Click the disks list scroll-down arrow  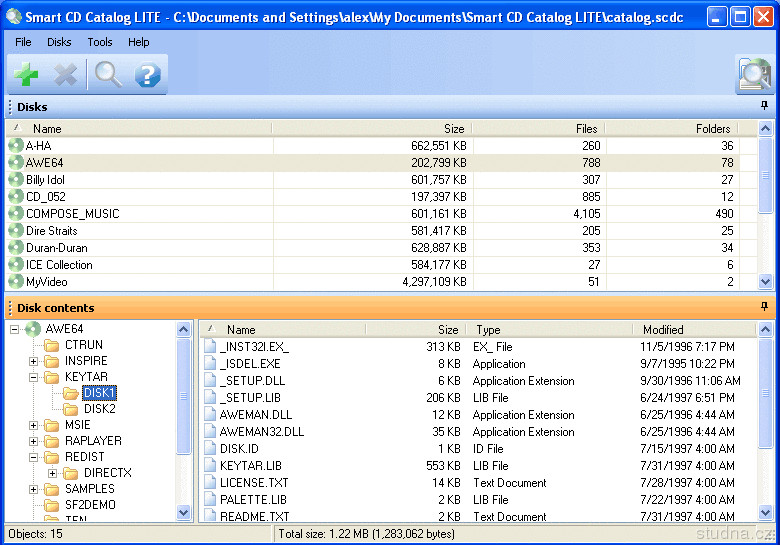tap(765, 282)
